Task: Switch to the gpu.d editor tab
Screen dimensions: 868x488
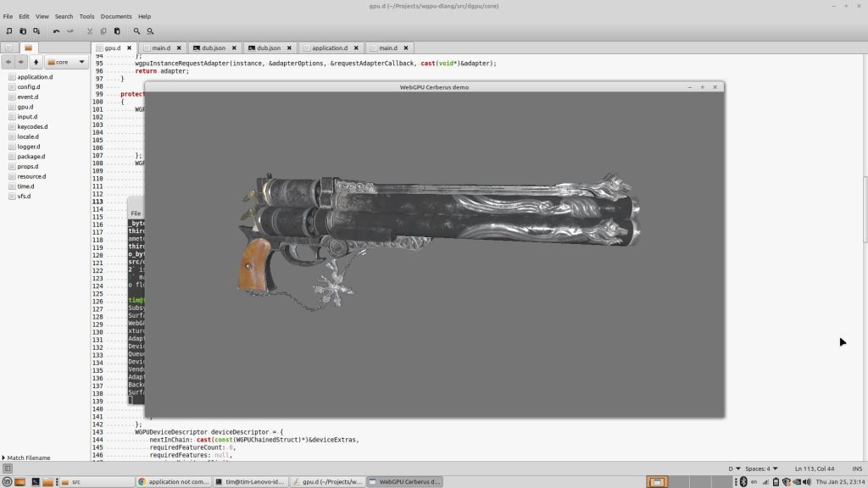Action: 113,48
